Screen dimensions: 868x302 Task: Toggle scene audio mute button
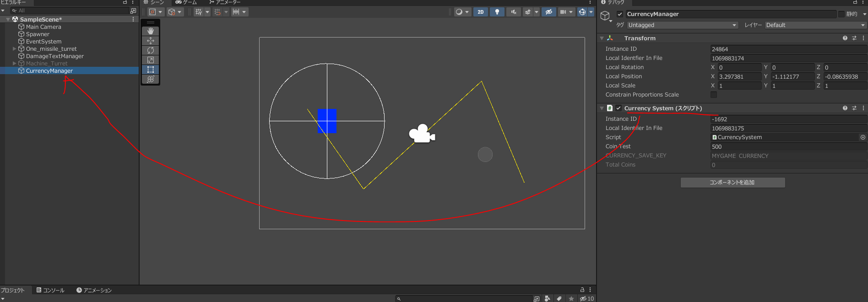[x=514, y=12]
